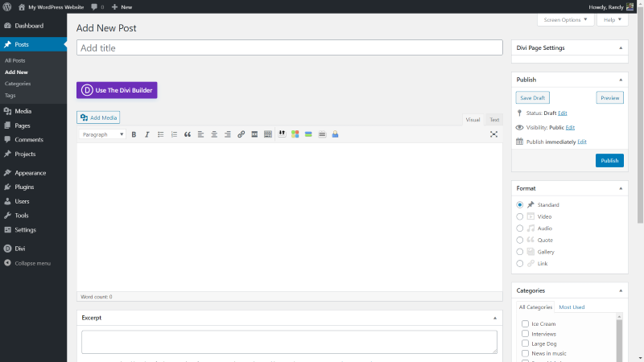Select Audio post format
644x362 pixels.
click(x=519, y=228)
